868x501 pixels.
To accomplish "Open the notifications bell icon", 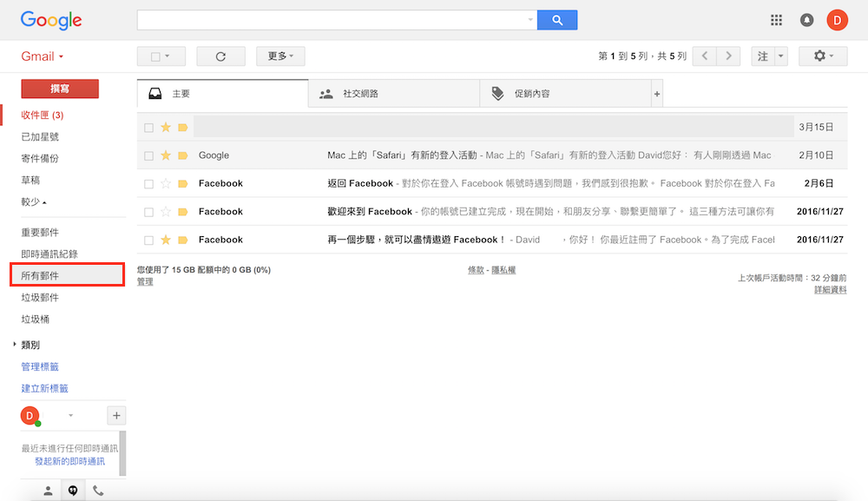I will pyautogui.click(x=806, y=20).
